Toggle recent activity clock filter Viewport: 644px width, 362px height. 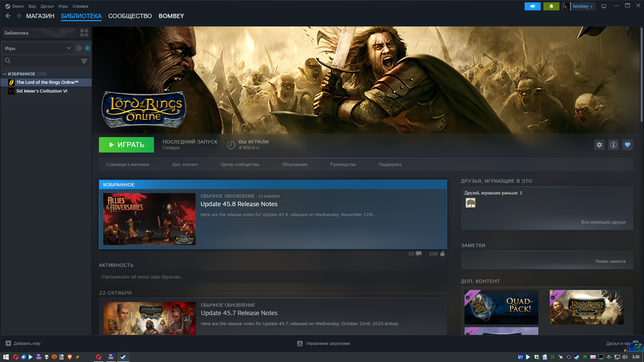pos(79,48)
